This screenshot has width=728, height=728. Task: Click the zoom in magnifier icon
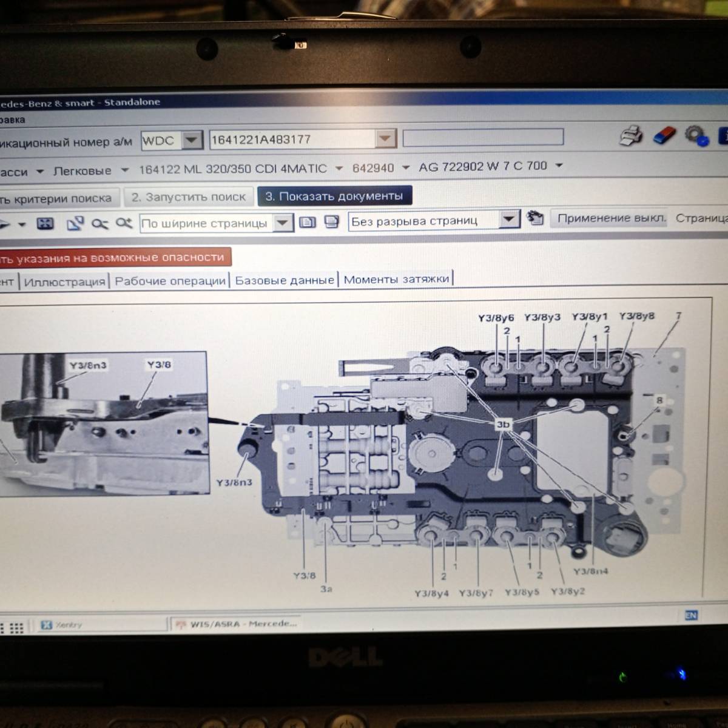coord(124,223)
